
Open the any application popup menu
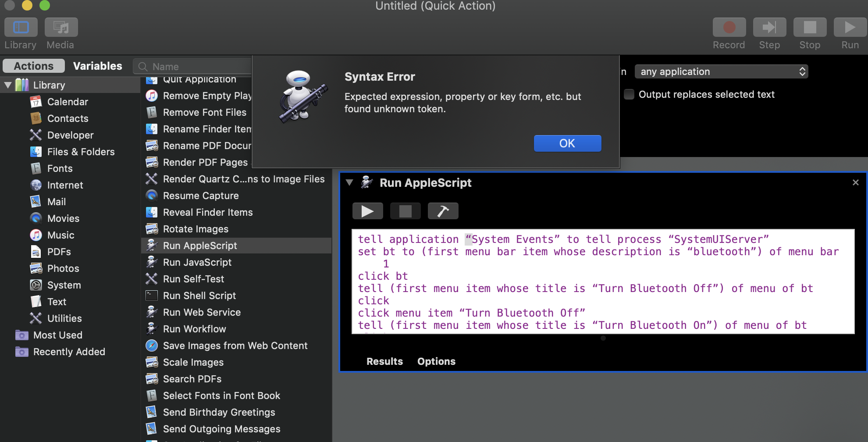(721, 71)
